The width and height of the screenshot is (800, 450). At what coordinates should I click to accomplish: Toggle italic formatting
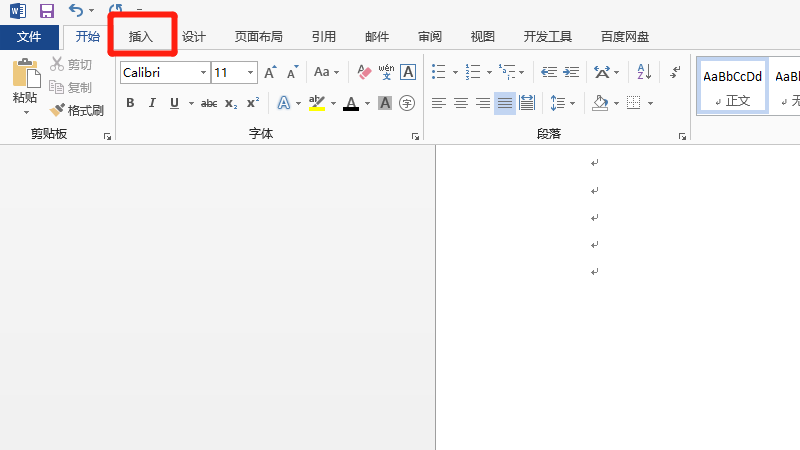tap(152, 103)
